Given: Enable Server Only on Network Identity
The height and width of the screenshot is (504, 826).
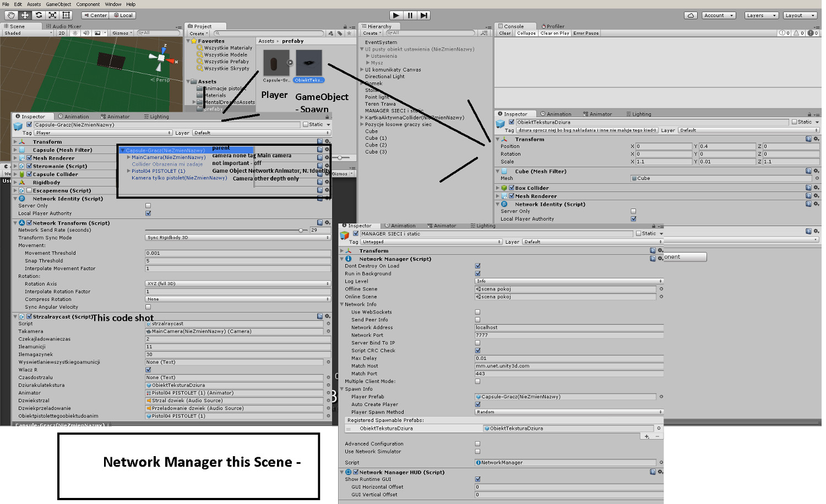Looking at the screenshot, I should click(148, 205).
